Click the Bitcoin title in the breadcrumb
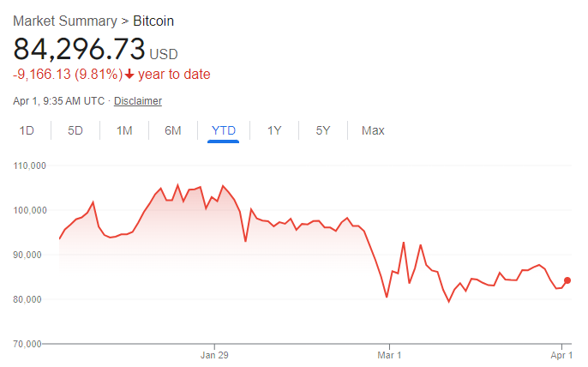588x367 pixels. click(159, 21)
